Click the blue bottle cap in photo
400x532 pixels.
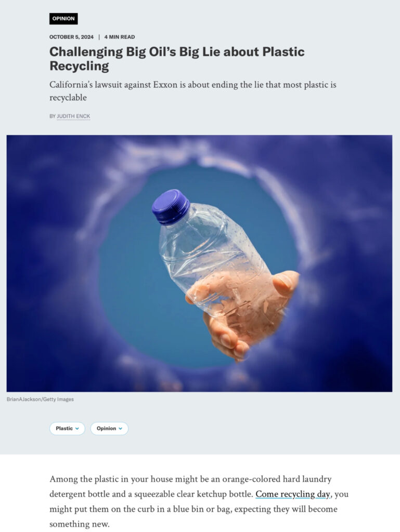coord(171,207)
